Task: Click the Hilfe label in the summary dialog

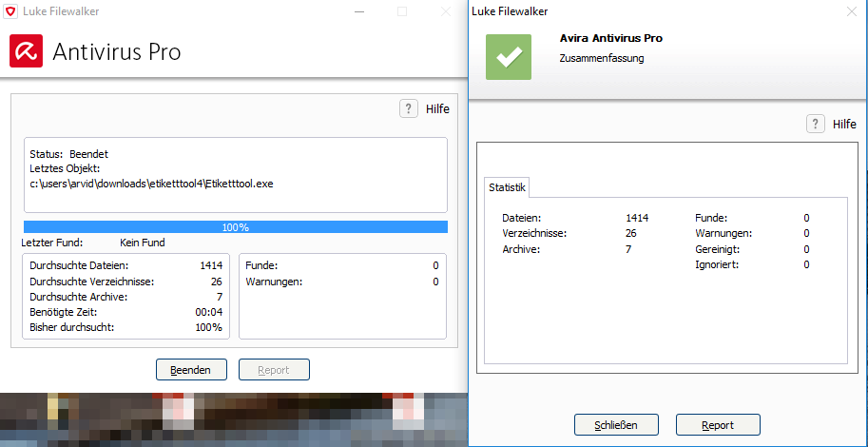Action: pyautogui.click(x=843, y=125)
